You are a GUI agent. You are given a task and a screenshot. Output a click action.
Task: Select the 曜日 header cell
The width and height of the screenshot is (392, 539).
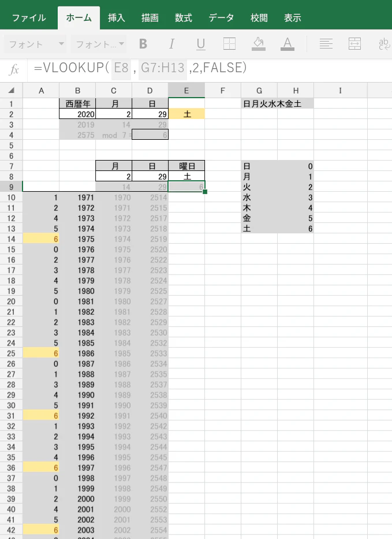pyautogui.click(x=186, y=166)
